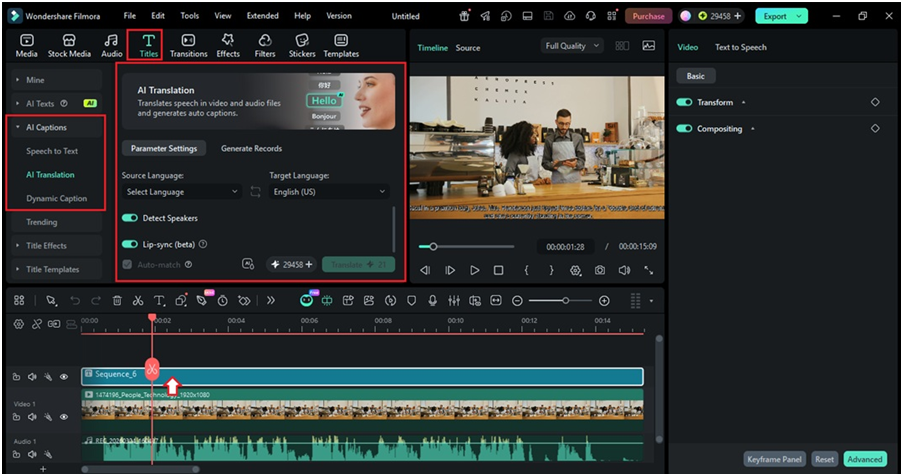Viewport: 903px width, 476px height.
Task: Select Speech to Text option
Action: click(52, 151)
